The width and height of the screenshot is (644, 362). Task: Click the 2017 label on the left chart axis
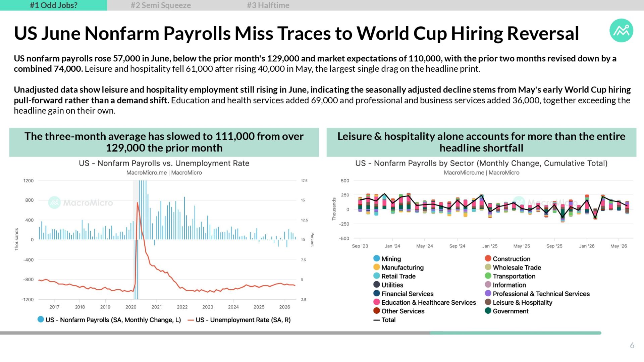click(54, 307)
